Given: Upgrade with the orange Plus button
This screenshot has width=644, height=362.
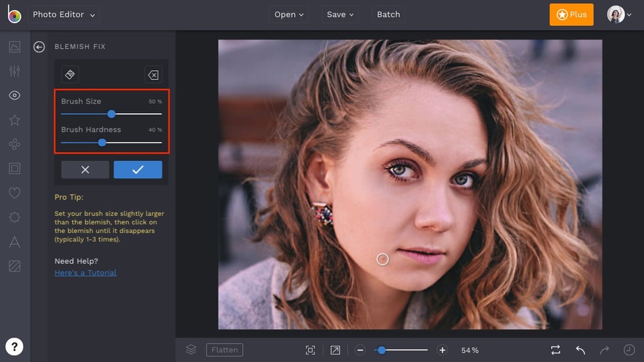Looking at the screenshot, I should [x=571, y=14].
